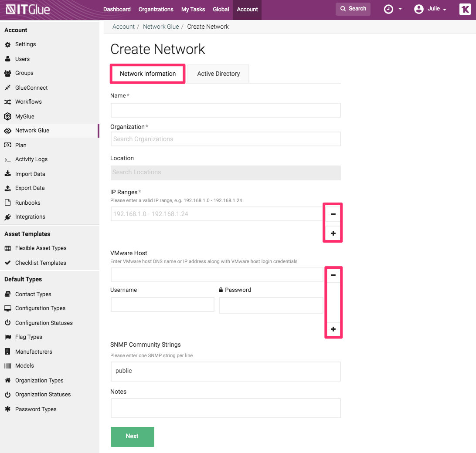This screenshot has height=453, width=476.
Task: Click the Integrations plug icon
Action: click(7, 217)
